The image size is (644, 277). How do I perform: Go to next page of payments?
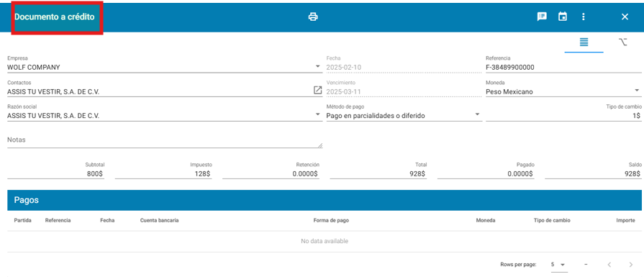(x=631, y=265)
